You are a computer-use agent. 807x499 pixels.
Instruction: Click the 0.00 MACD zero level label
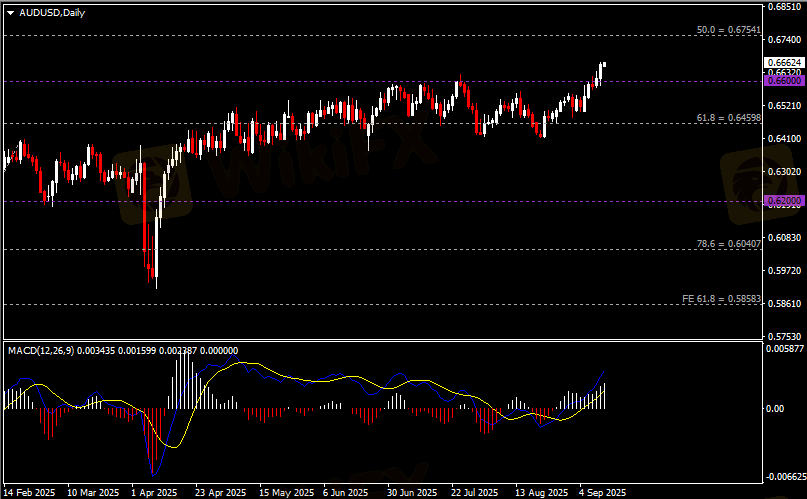pos(775,409)
